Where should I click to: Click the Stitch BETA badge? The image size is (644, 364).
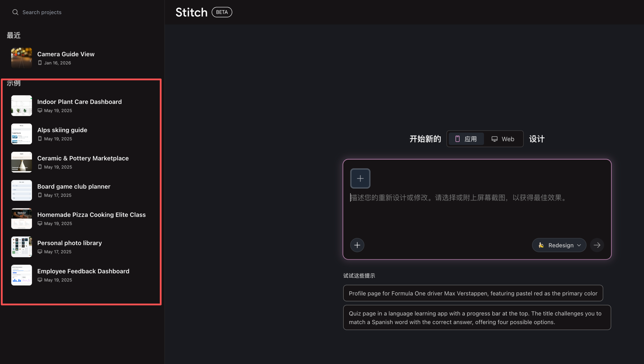click(222, 12)
